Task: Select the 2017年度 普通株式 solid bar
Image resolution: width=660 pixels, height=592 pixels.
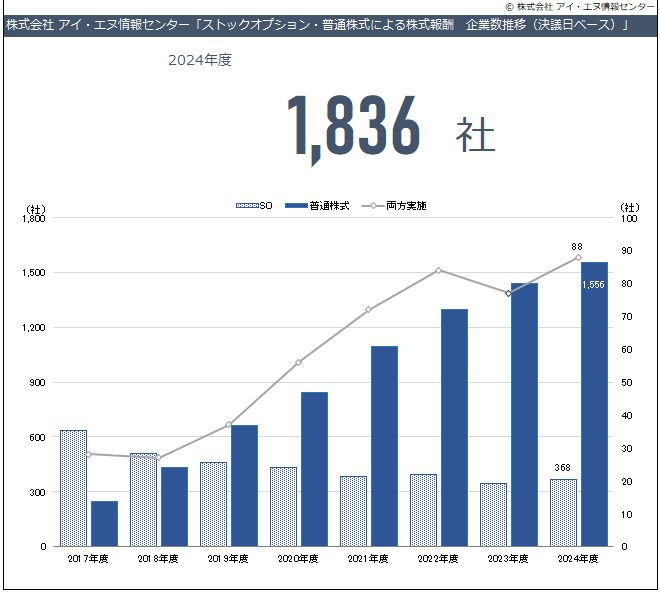Action: 104,523
